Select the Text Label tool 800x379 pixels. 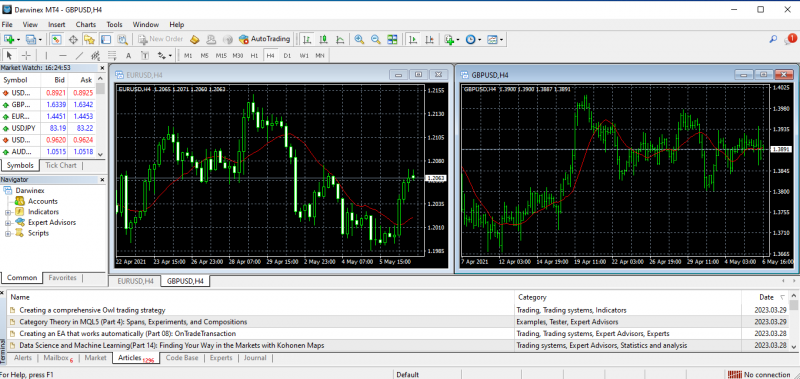145,55
